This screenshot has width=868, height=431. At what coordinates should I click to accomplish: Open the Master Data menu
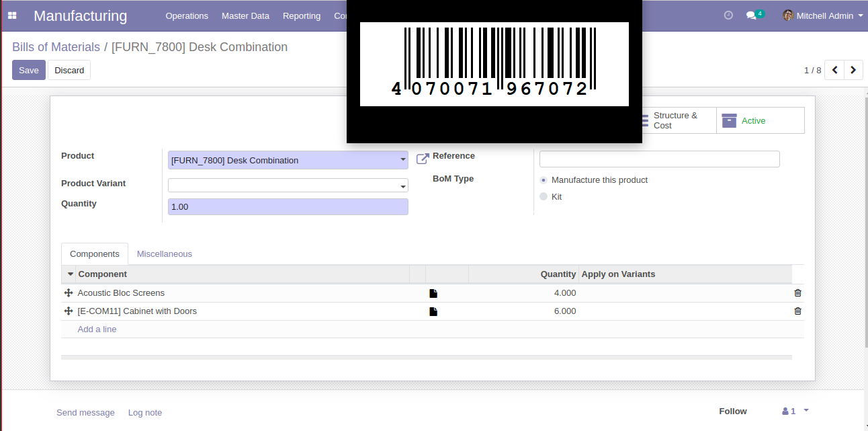point(245,15)
